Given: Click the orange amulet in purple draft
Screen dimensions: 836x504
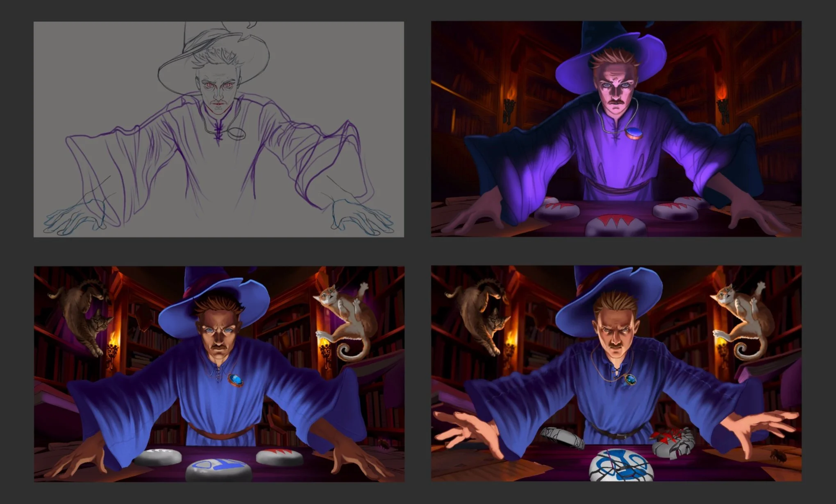Looking at the screenshot, I should coord(633,133).
